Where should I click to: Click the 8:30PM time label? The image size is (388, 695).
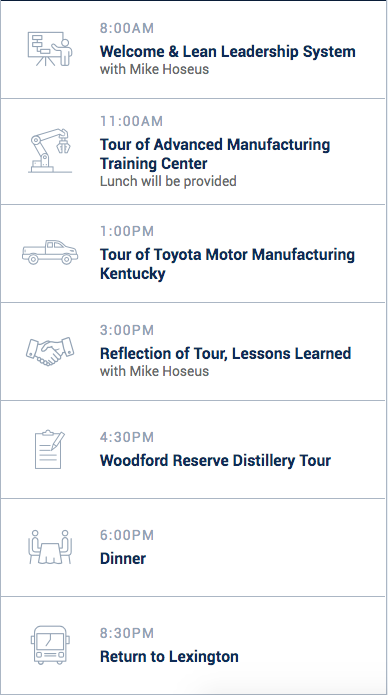click(x=127, y=633)
